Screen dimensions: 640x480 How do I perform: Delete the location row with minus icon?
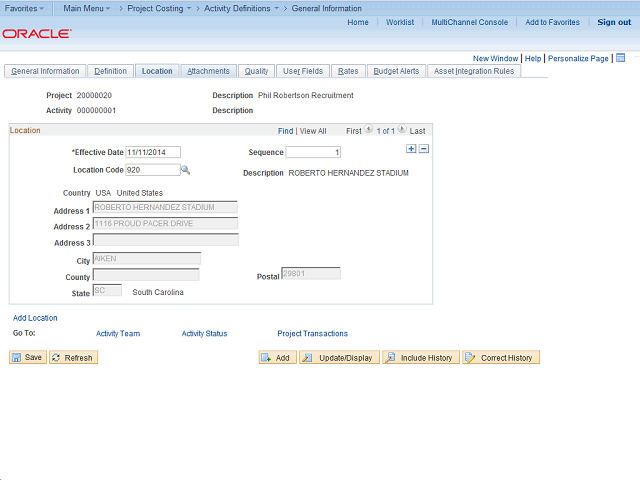424,149
